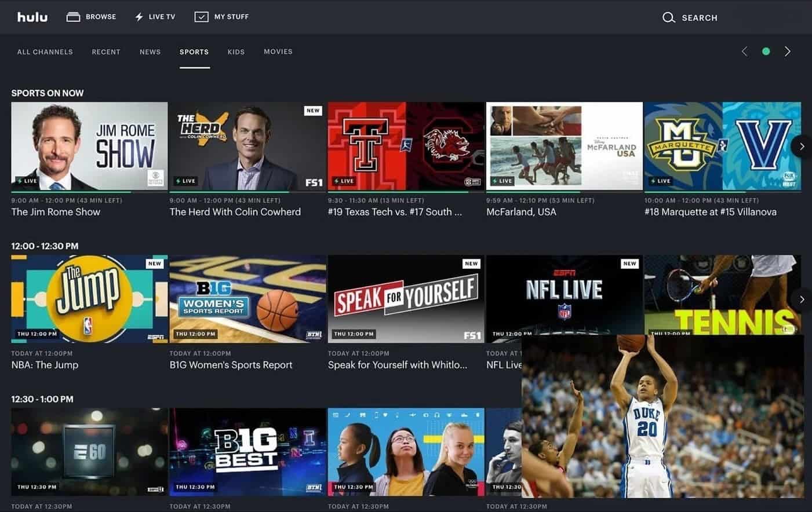Open Live TV lightning icon
Screen dimensions: 812x512
[x=139, y=17]
